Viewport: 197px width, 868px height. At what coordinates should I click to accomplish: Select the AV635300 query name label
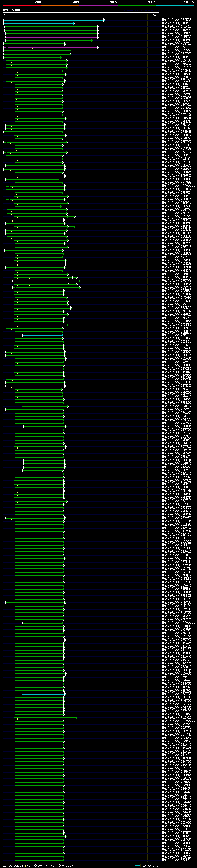click(x=11, y=10)
